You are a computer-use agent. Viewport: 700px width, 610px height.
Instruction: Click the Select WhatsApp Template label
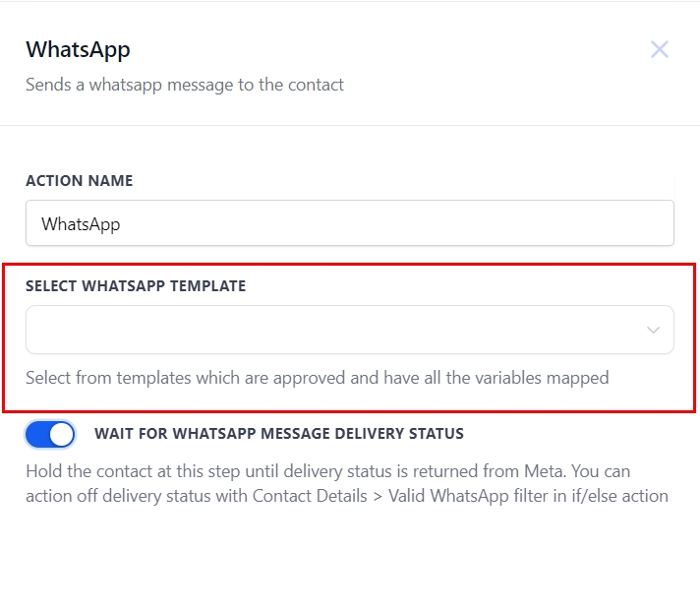(136, 286)
